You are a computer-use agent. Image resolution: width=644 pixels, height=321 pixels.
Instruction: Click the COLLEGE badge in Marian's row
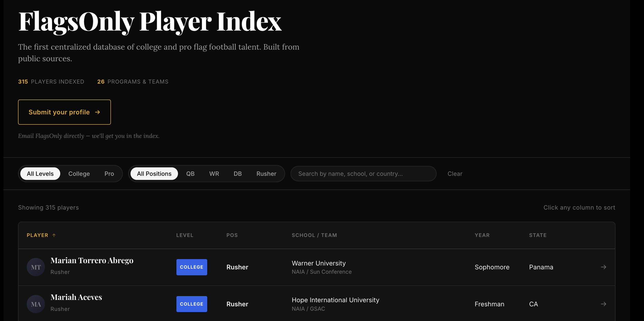(x=192, y=267)
